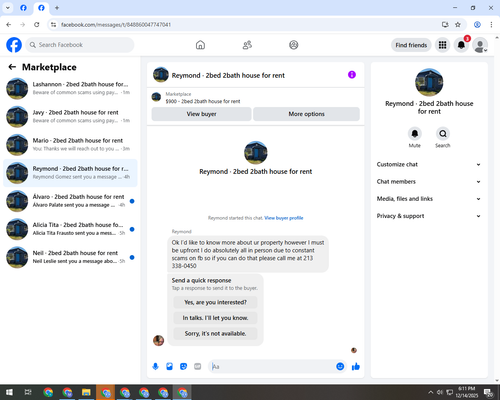
Task: Click Reymond's avatar beside quick responses
Action: [x=158, y=340]
